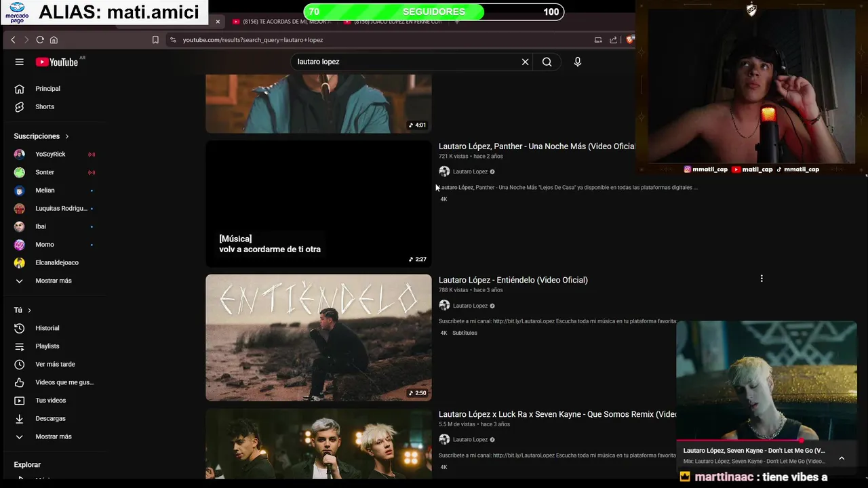Go back with the browser back arrow

(x=13, y=40)
